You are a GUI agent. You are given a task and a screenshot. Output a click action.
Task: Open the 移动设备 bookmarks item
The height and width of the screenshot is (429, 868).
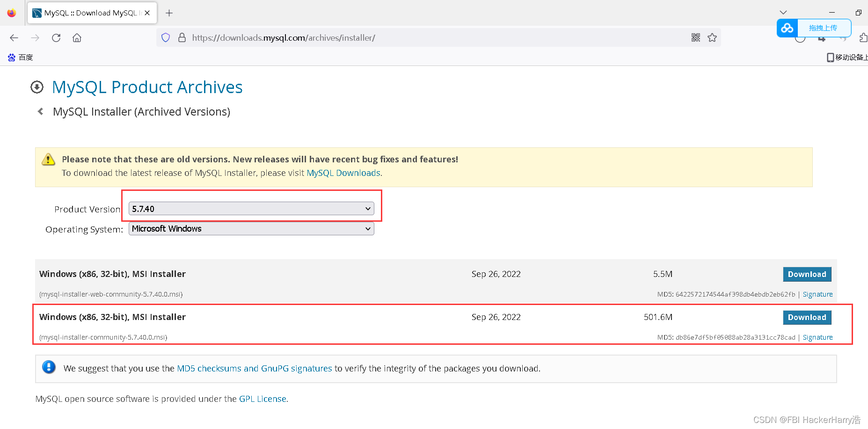click(847, 58)
